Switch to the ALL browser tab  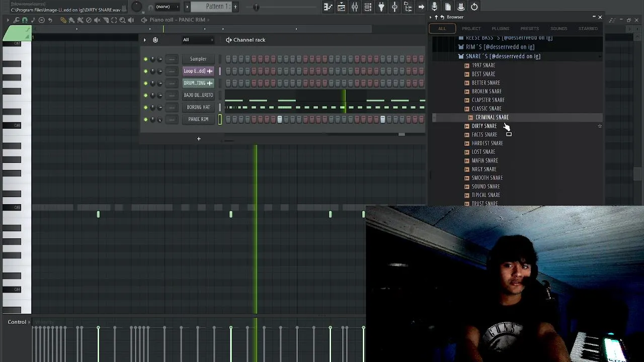click(442, 29)
